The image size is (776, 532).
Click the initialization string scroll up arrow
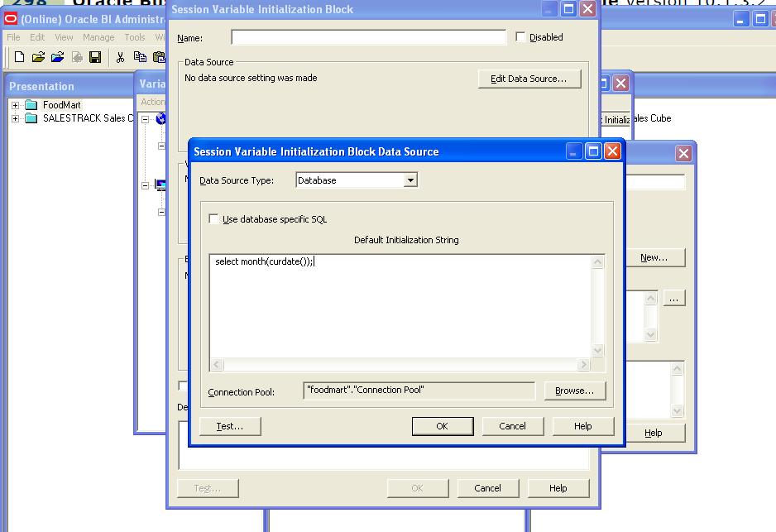(598, 261)
